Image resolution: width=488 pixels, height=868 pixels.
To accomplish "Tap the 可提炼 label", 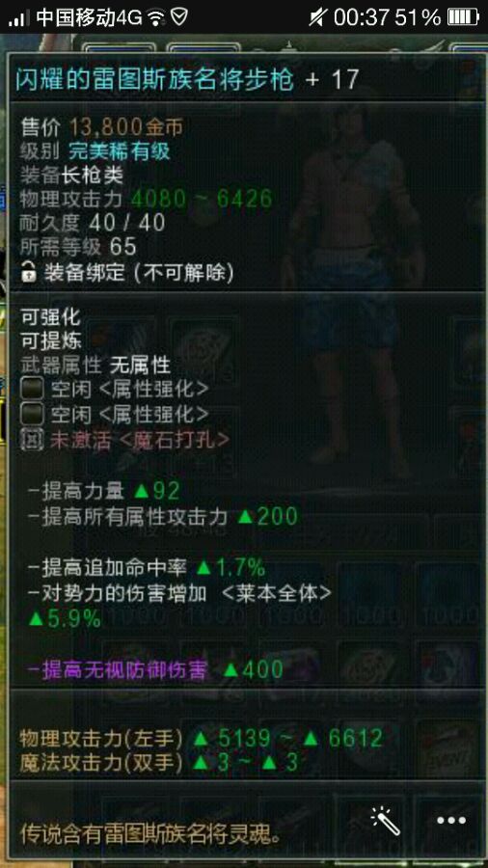I will pos(50,341).
